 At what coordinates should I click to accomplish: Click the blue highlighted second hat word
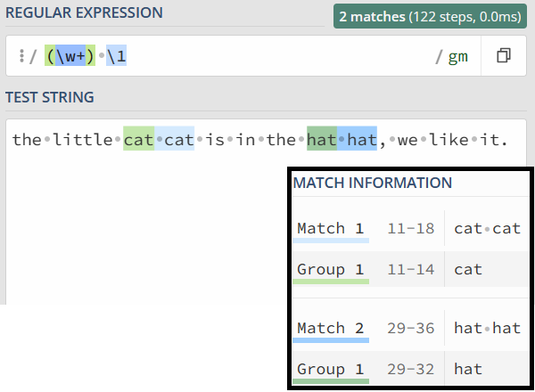tap(362, 140)
